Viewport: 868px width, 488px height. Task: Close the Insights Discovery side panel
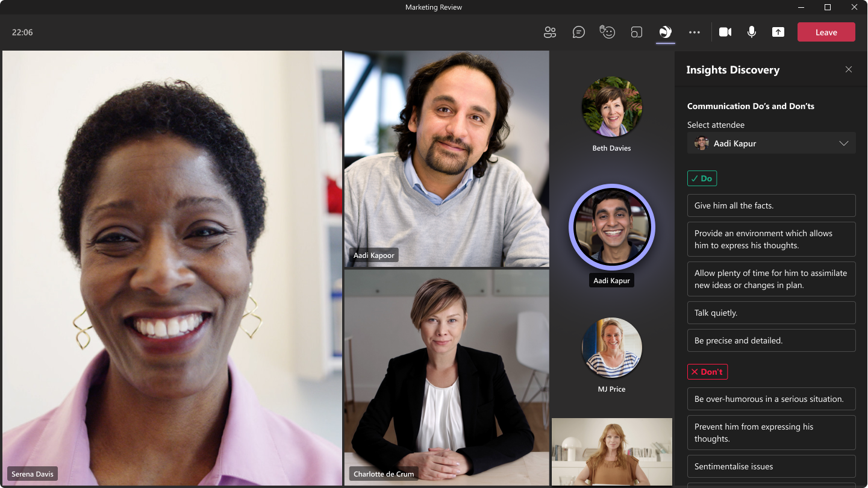click(848, 70)
